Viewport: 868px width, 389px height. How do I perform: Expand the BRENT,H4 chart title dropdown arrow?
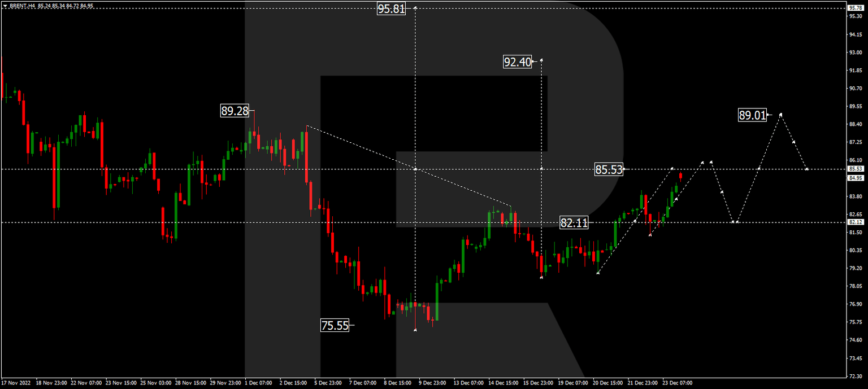tap(6, 5)
